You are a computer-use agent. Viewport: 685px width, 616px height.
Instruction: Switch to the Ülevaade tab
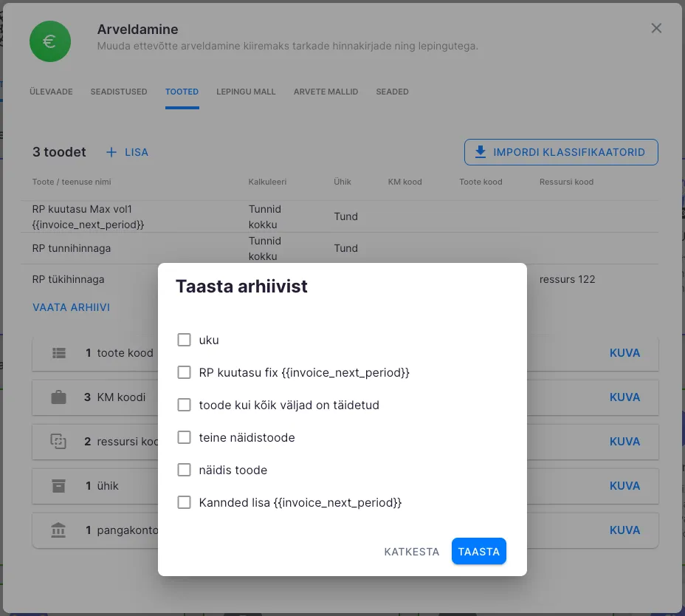51,92
